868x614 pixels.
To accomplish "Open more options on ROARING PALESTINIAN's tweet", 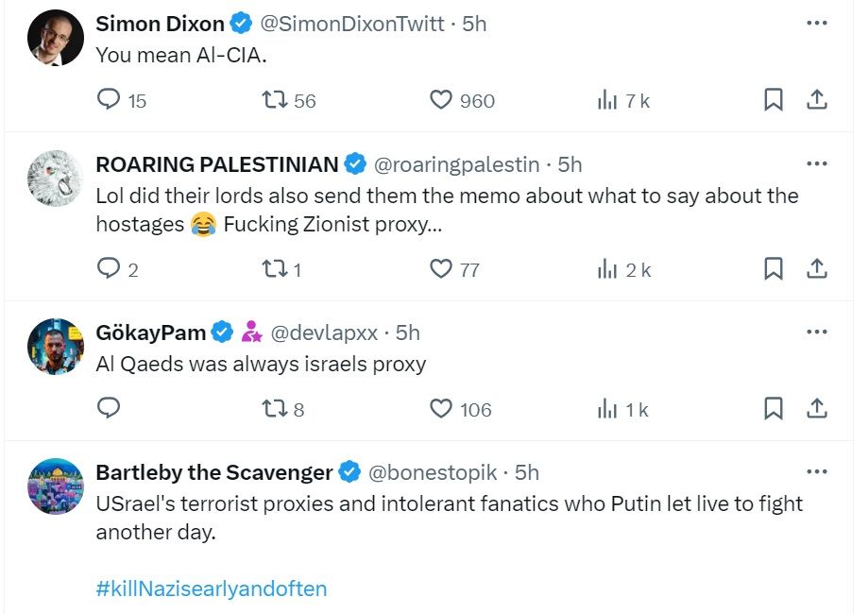I will click(817, 164).
